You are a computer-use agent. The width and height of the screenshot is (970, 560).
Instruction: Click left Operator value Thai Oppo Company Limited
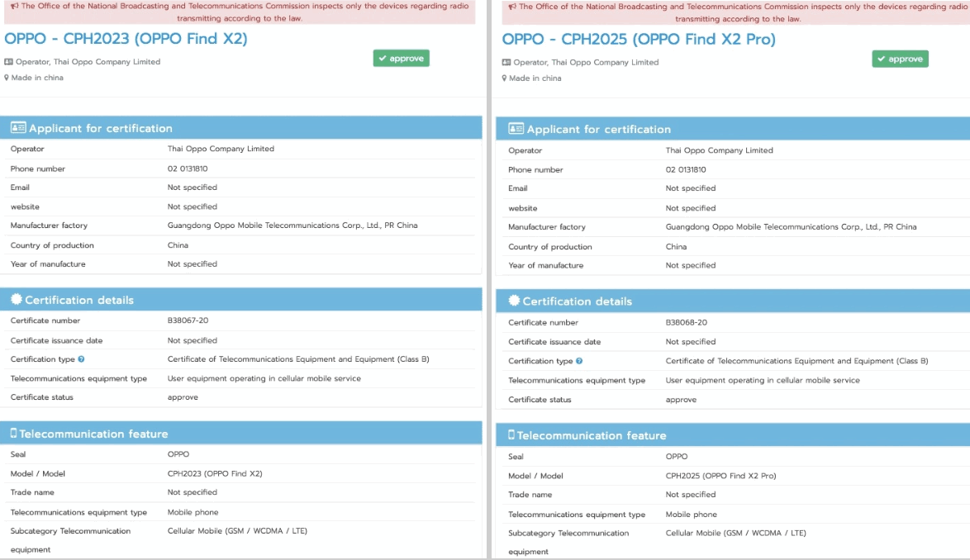point(221,149)
